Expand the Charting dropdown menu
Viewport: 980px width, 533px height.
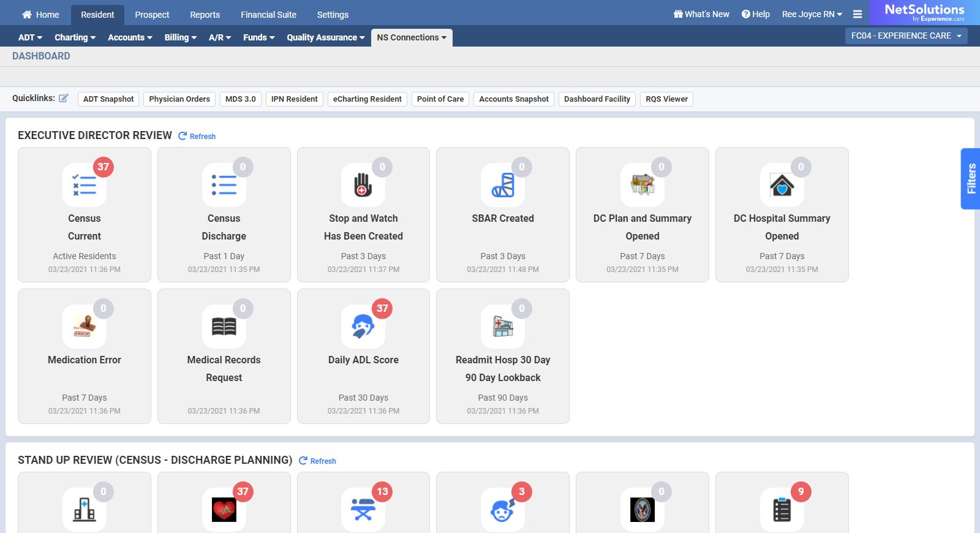coord(75,37)
